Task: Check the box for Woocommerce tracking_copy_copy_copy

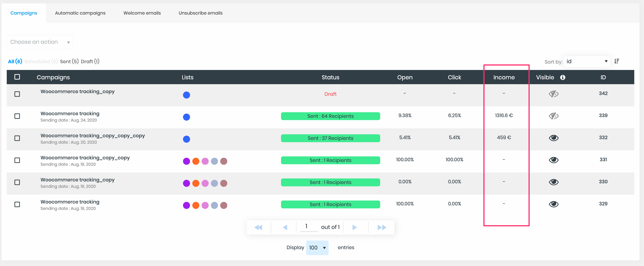Action: coord(17,138)
